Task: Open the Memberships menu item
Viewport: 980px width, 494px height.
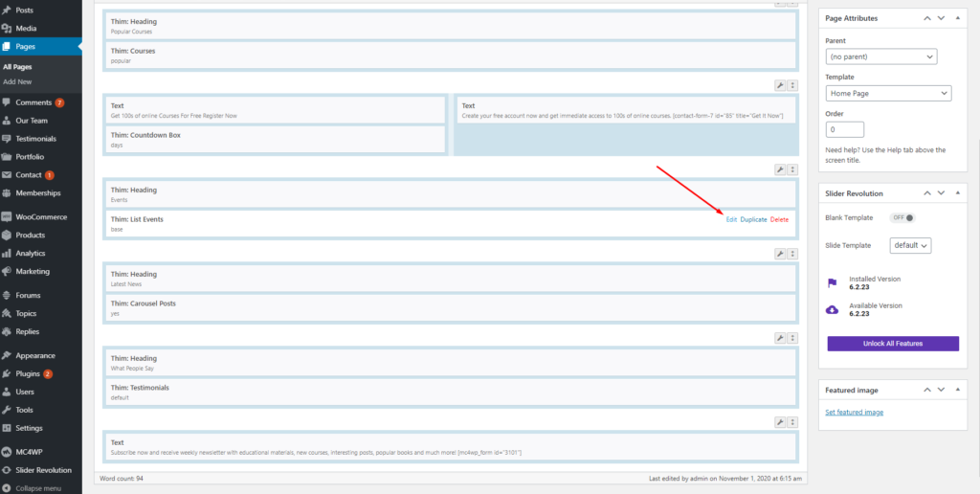Action: pyautogui.click(x=40, y=193)
